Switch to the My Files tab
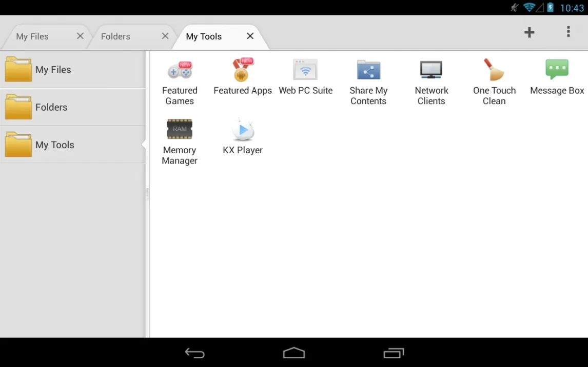The width and height of the screenshot is (588, 367). (x=32, y=36)
